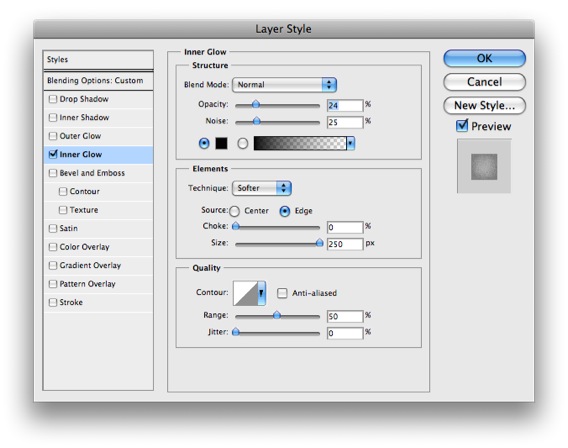Enable the Color Overlay checkbox

click(x=53, y=247)
